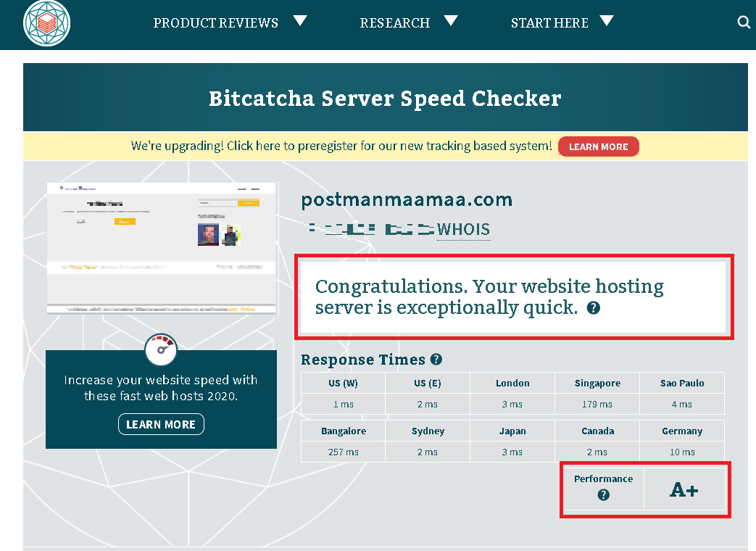Click the Germany column header
756x551 pixels.
682,431
